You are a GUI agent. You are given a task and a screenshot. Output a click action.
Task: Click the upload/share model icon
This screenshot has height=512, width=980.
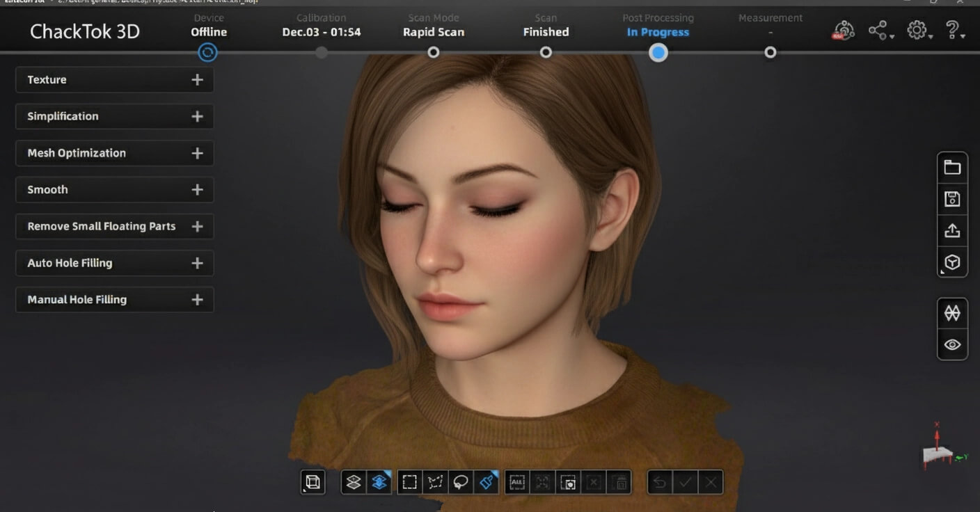click(x=952, y=231)
